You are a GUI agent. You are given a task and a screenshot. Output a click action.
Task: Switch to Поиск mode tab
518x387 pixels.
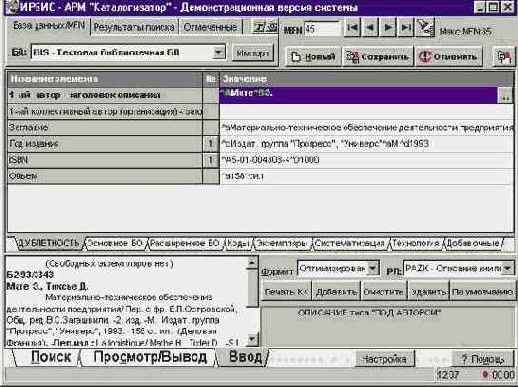(x=51, y=357)
